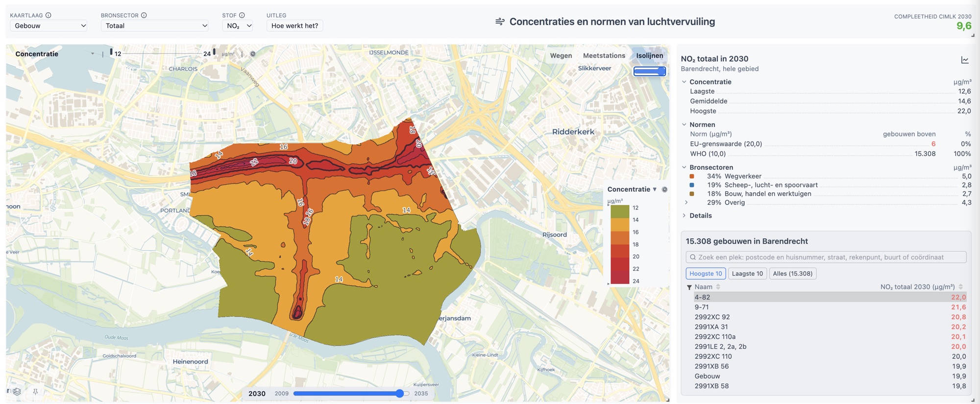Open the Stof NO₂ dropdown
The height and width of the screenshot is (404, 980).
(x=238, y=25)
